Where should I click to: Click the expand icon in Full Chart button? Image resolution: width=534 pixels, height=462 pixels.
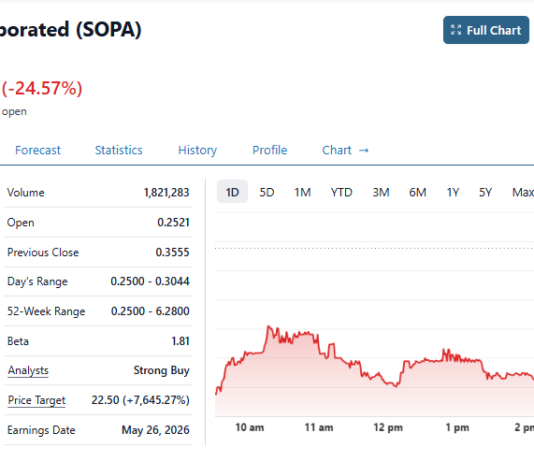click(x=456, y=30)
